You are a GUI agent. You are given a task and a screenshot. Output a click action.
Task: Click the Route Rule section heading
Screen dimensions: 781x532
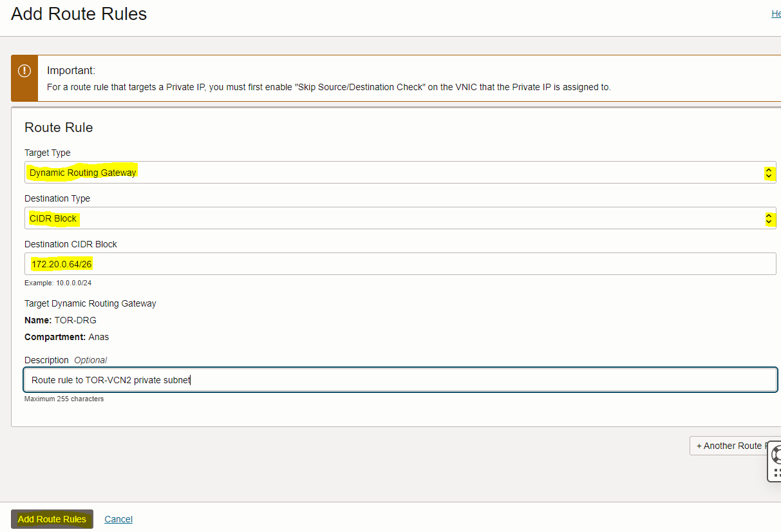coord(59,128)
